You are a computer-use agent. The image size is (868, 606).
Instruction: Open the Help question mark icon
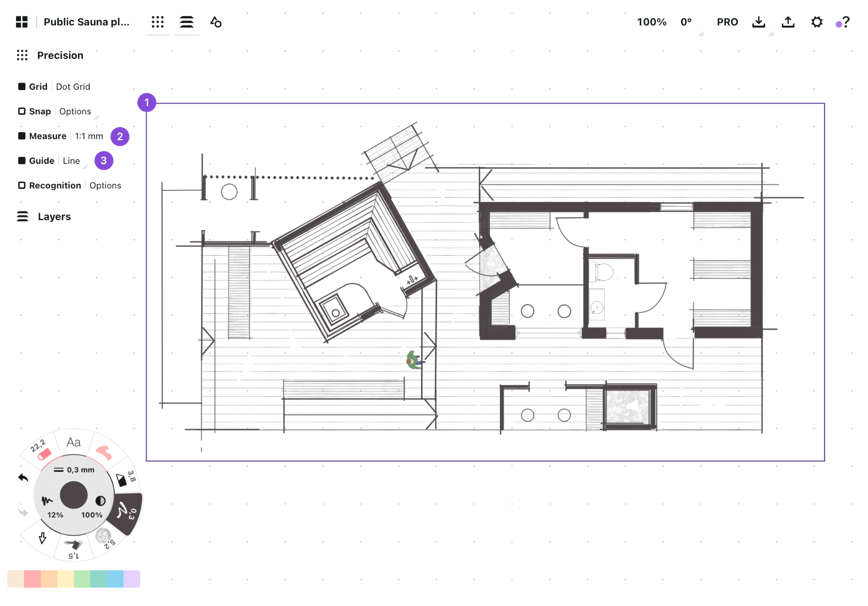846,22
